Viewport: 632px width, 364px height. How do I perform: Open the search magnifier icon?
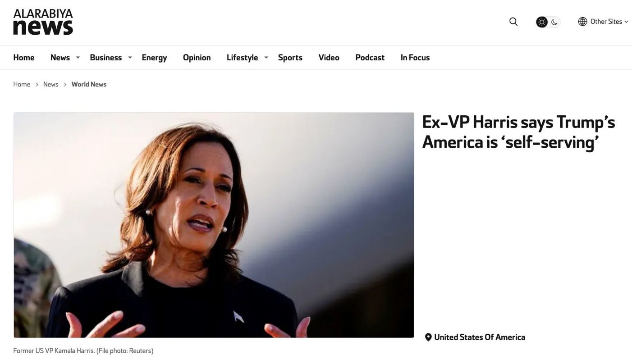(513, 22)
